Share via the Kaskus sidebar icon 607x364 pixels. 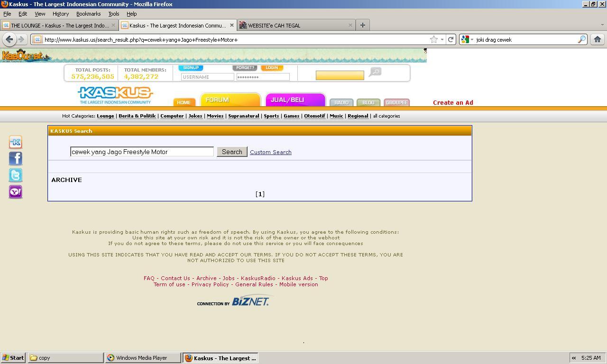[16, 142]
